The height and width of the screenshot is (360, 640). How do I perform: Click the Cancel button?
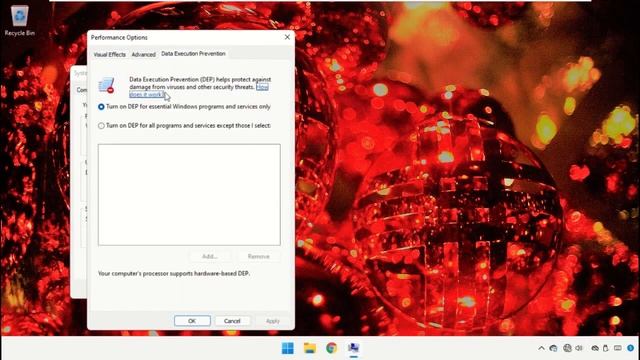pos(232,321)
